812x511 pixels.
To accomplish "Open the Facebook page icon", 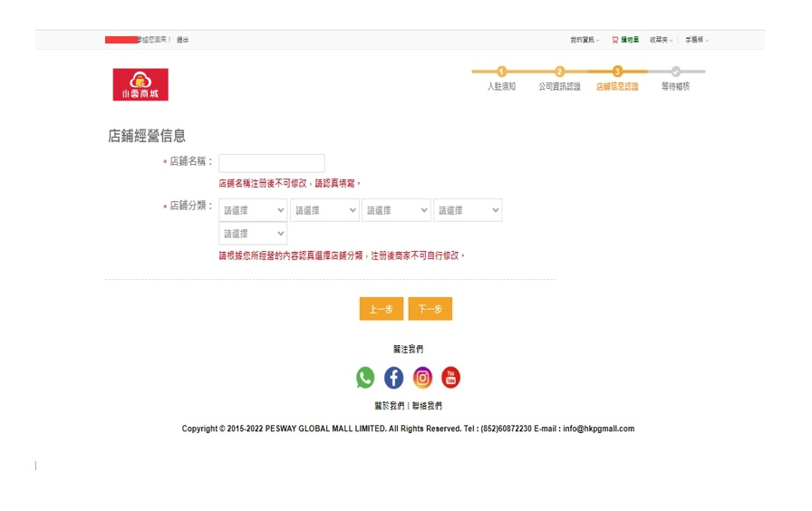I will click(393, 377).
